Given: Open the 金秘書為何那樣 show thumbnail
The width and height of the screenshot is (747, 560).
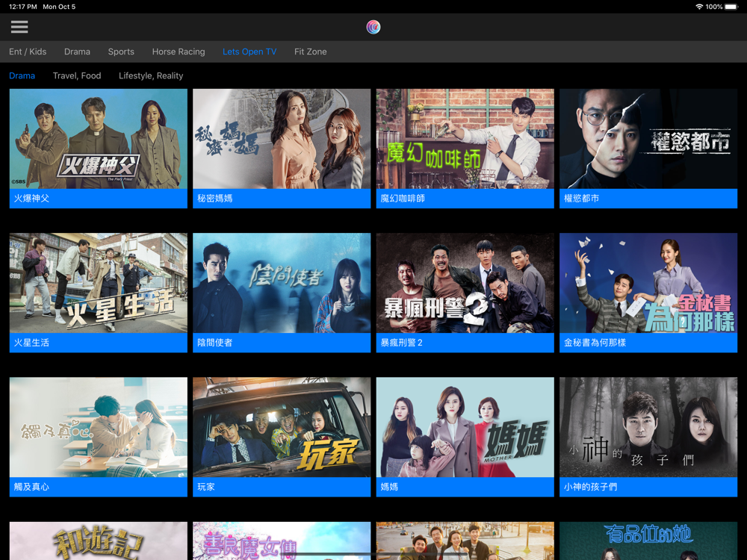Looking at the screenshot, I should click(x=648, y=283).
